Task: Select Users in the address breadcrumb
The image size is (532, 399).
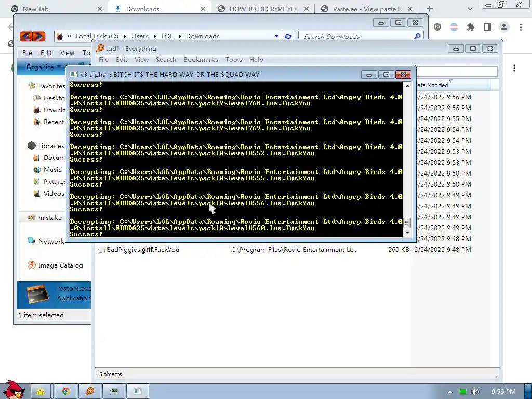Action: coord(140,36)
